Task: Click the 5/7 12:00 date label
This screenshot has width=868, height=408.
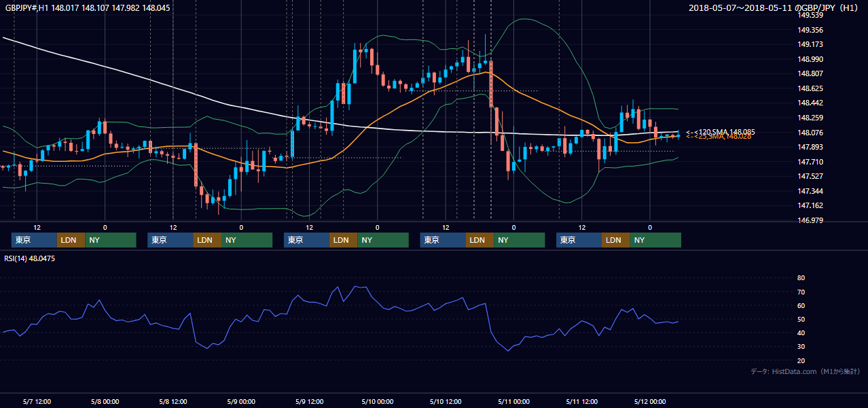Action: point(37,401)
